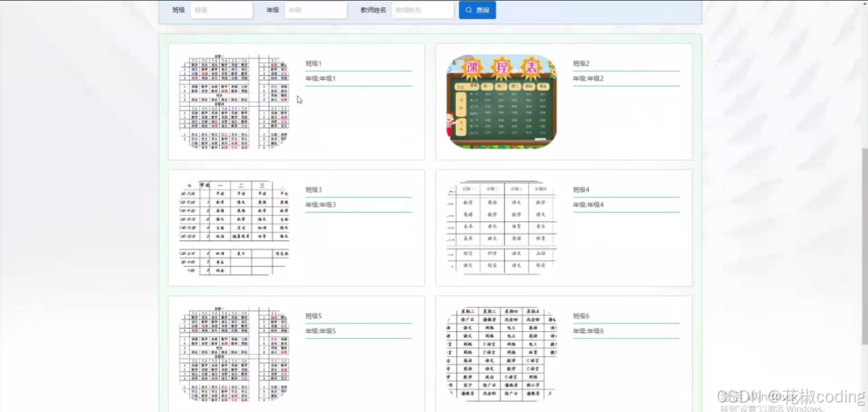The width and height of the screenshot is (868, 412).
Task: Open the 班级3 timetable thumbnail
Action: click(x=234, y=228)
